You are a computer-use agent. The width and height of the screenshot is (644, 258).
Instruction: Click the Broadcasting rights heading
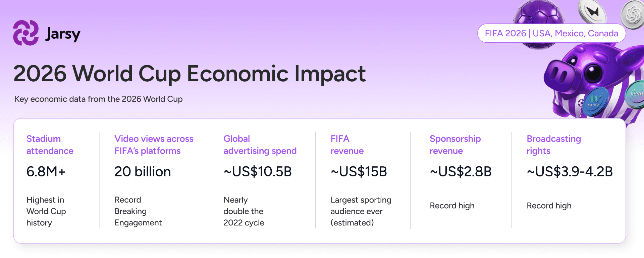point(554,145)
